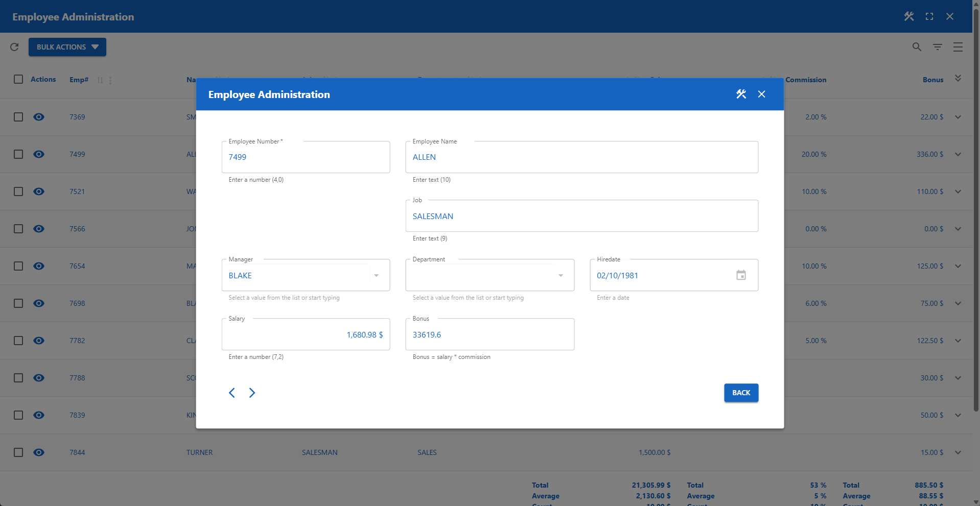This screenshot has height=506, width=980.
Task: Click the Employee Name field containing ALLEN
Action: tap(581, 157)
